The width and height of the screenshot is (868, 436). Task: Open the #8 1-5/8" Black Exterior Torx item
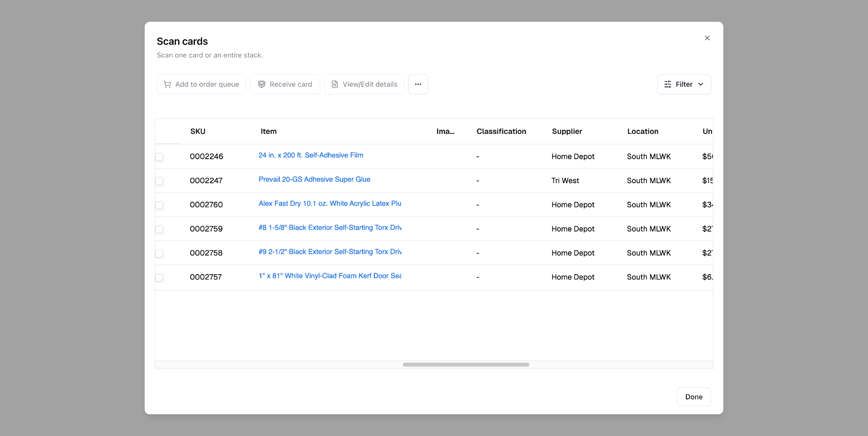pos(330,227)
